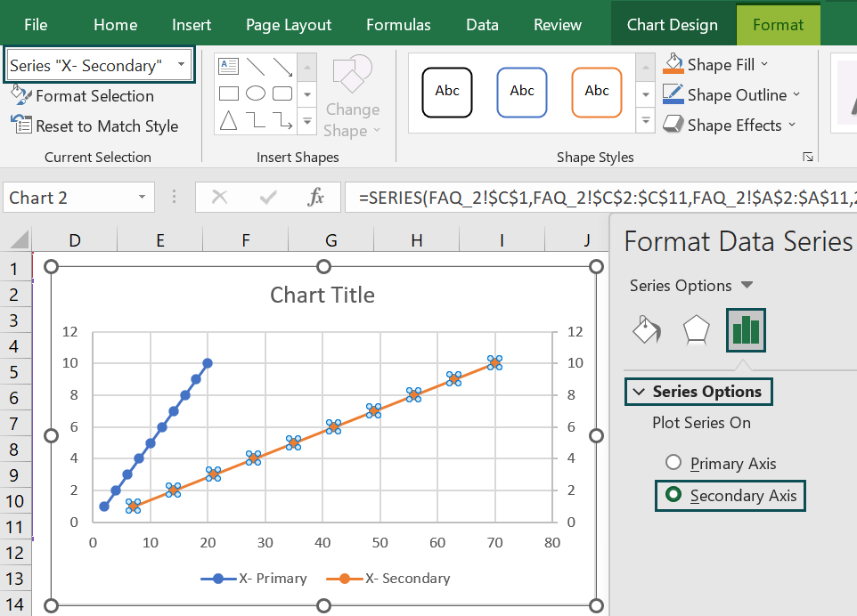
Task: Expand the Shape Outline dropdown arrow
Action: (796, 94)
